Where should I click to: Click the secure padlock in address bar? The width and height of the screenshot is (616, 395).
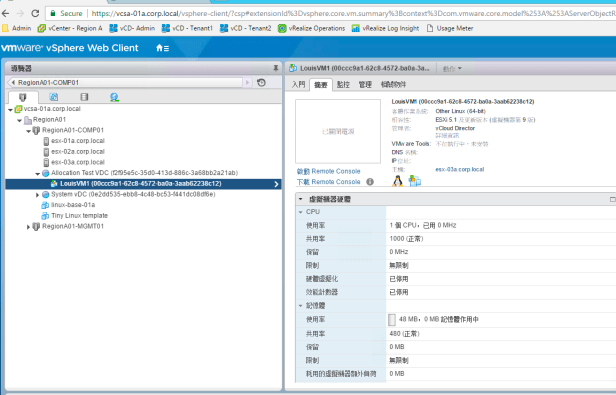53,13
